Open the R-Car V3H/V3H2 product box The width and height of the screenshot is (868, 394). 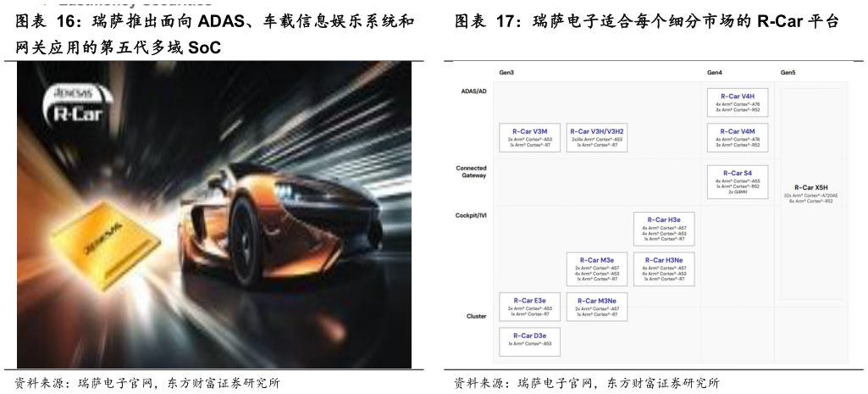596,137
